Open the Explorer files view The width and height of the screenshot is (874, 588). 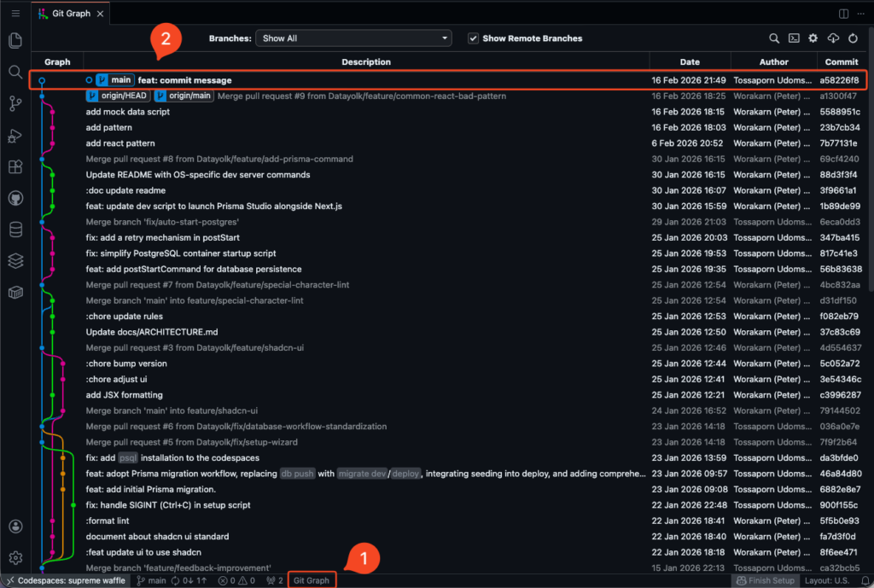point(15,40)
